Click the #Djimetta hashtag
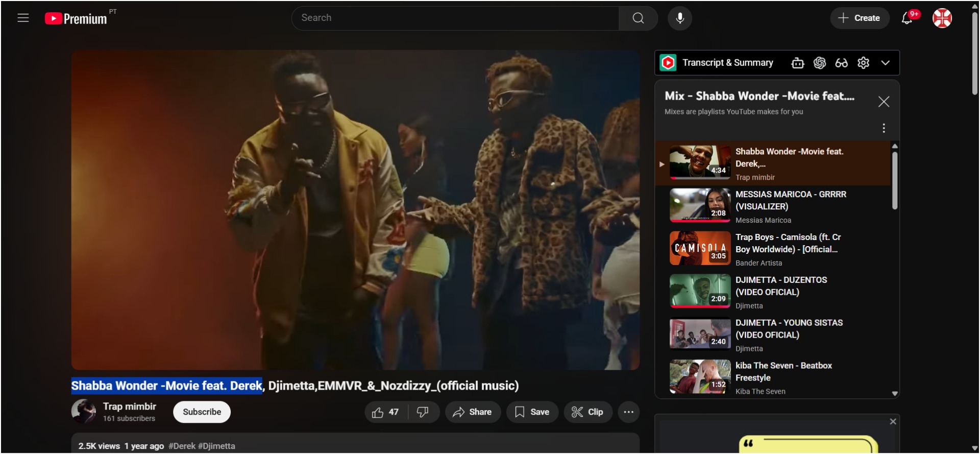The height and width of the screenshot is (454, 980). (x=217, y=446)
